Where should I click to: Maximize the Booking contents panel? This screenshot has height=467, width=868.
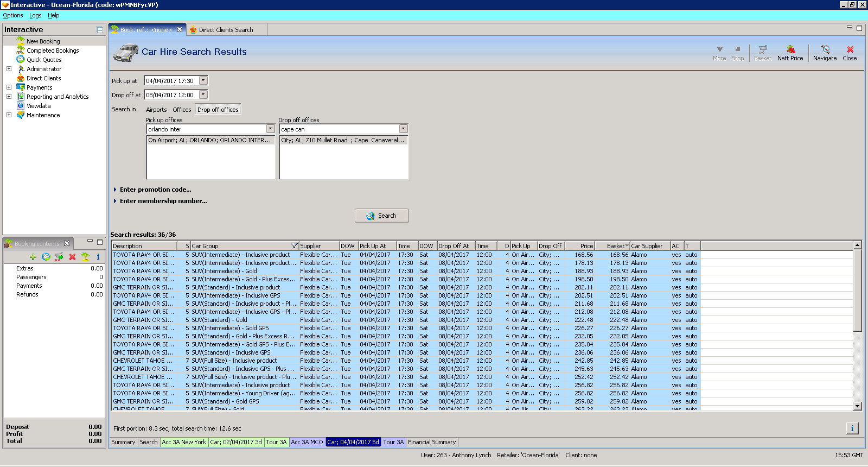click(x=100, y=242)
